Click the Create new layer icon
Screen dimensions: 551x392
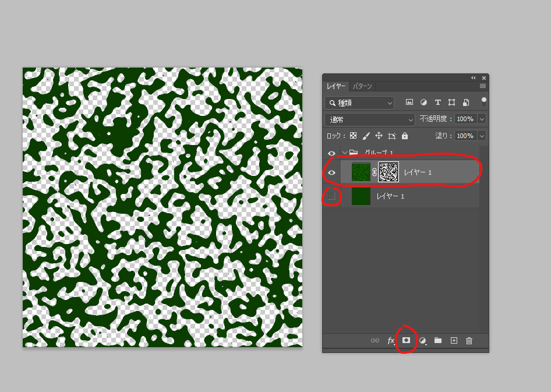pyautogui.click(x=454, y=341)
